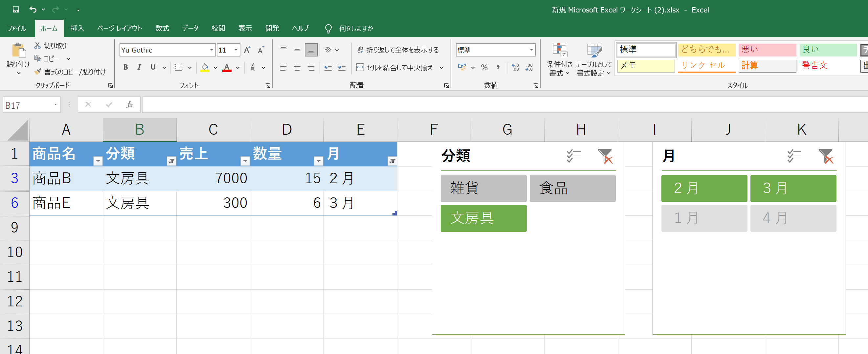This screenshot has height=354, width=868.
Task: Toggle the 2月 slicer button
Action: coord(704,188)
